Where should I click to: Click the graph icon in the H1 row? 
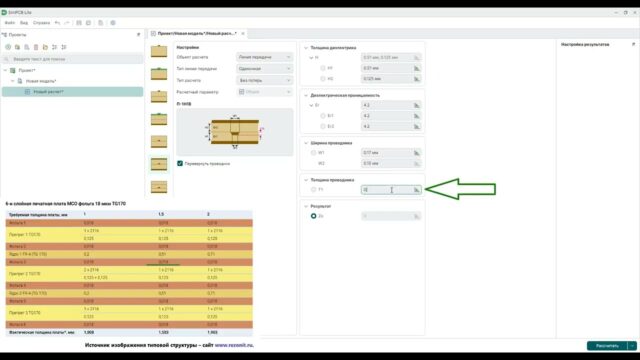coord(416,68)
